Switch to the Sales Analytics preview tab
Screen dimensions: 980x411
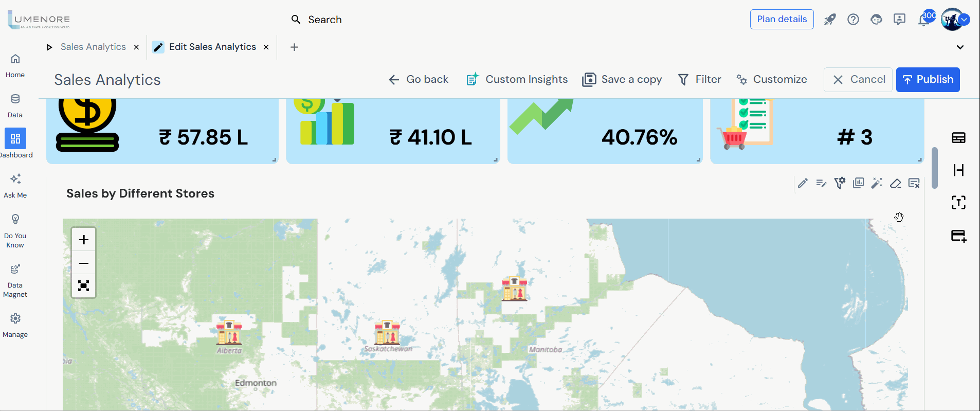click(93, 47)
